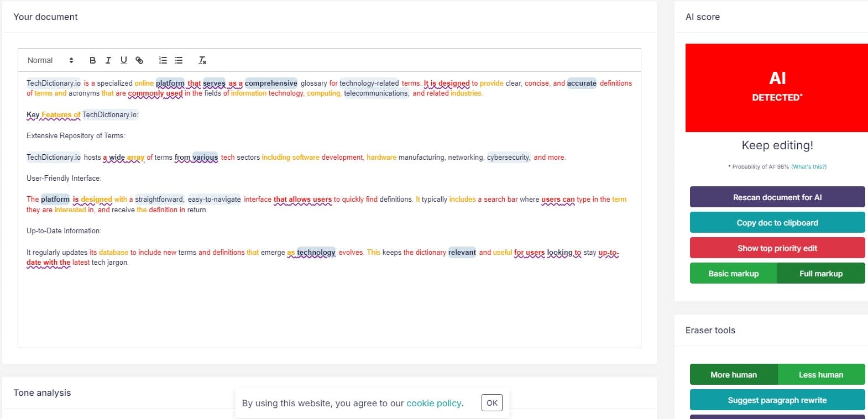Click Suggest paragraph rewrite button

[x=777, y=400]
